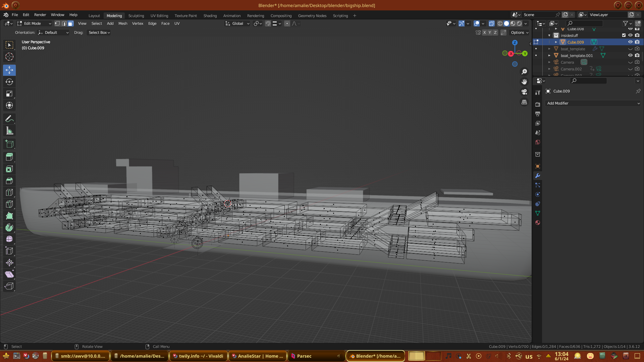Select the Scale tool
This screenshot has width=644, height=362.
[x=9, y=94]
